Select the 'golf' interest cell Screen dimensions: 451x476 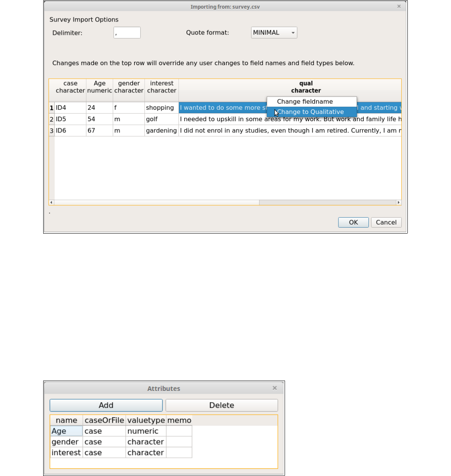[162, 119]
